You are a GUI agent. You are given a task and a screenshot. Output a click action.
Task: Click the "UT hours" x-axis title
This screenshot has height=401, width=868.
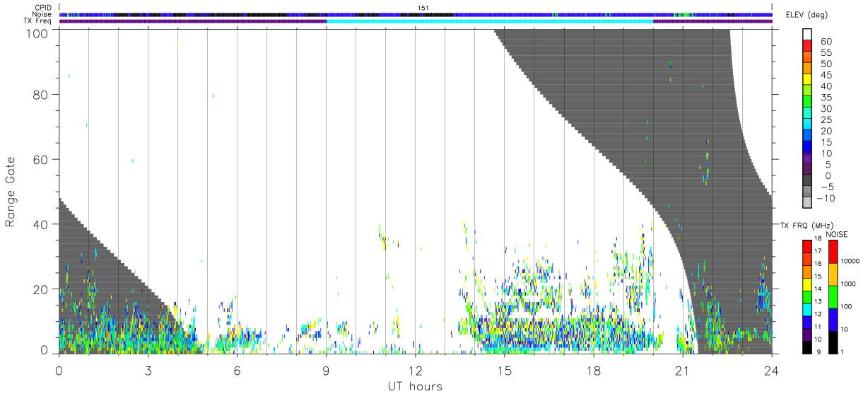414,386
